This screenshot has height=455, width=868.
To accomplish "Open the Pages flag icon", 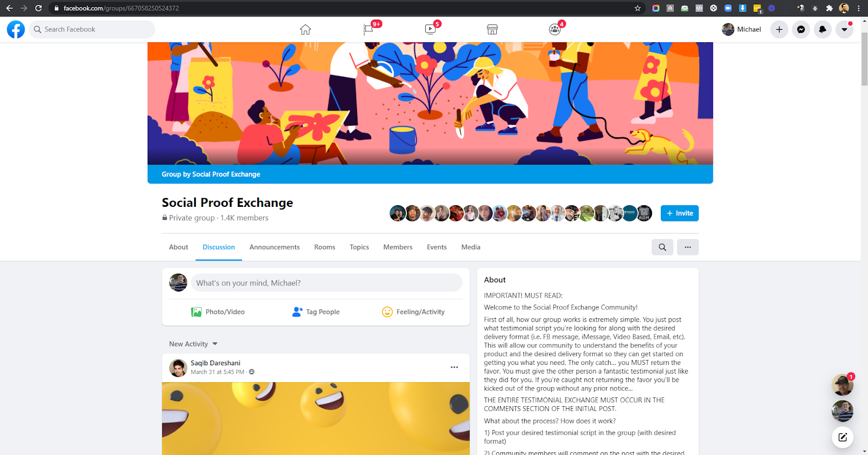I will [368, 29].
